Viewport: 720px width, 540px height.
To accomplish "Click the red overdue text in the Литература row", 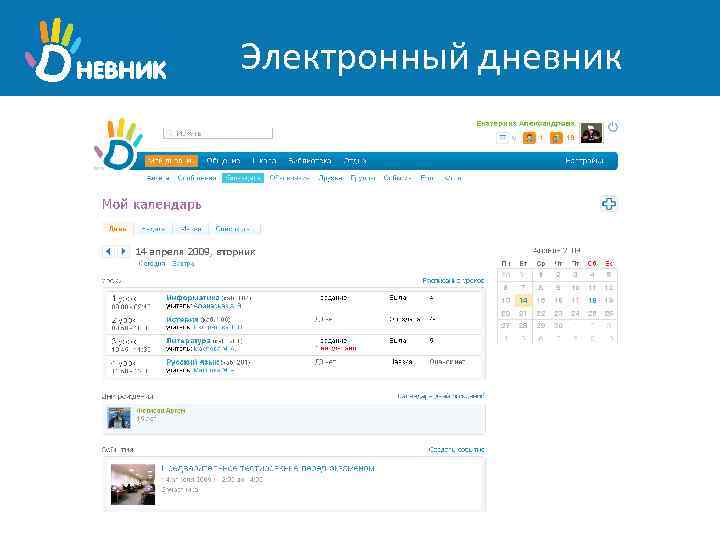I will [338, 348].
